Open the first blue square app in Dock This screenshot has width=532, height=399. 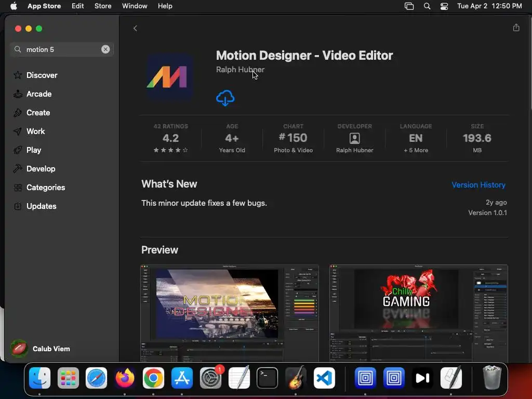365,378
